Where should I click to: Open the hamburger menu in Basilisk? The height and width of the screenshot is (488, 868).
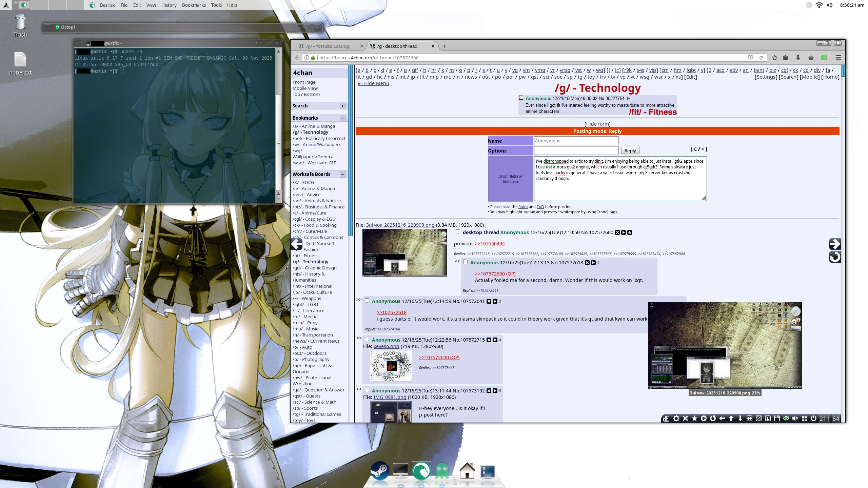[838, 58]
